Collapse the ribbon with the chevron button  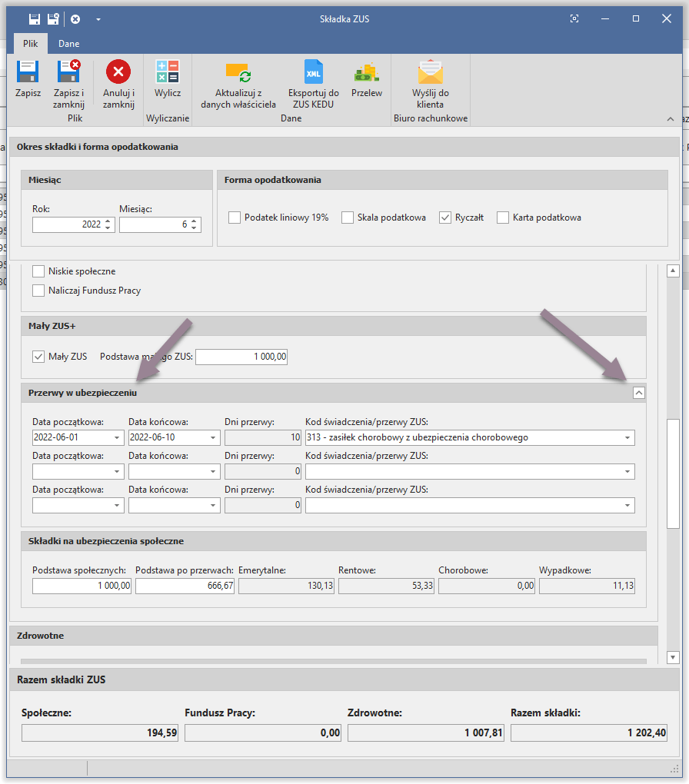coord(671,119)
